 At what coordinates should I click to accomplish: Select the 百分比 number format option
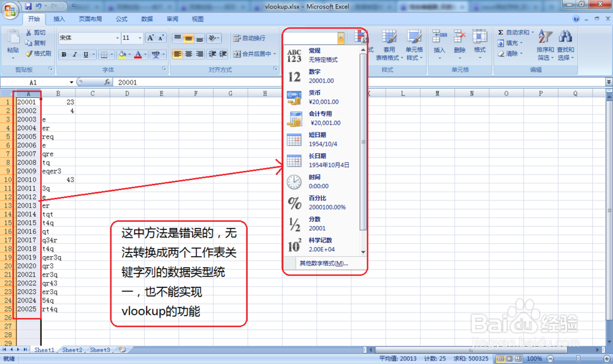(319, 202)
